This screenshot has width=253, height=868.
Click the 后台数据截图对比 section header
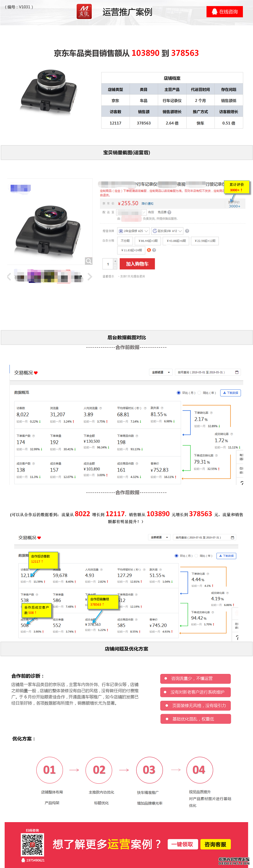point(126,337)
